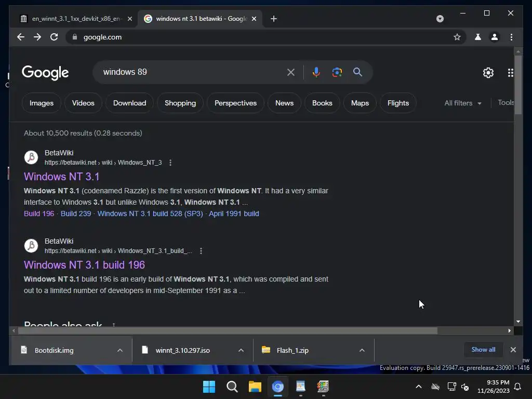View site information via the lock icon
The width and height of the screenshot is (532, 399).
tap(75, 37)
